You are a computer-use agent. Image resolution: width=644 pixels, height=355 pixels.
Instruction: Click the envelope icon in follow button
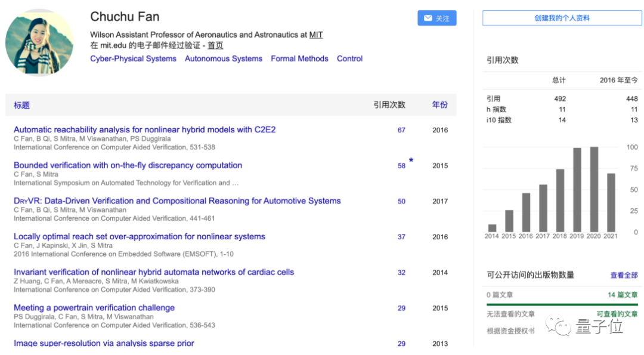coord(428,18)
